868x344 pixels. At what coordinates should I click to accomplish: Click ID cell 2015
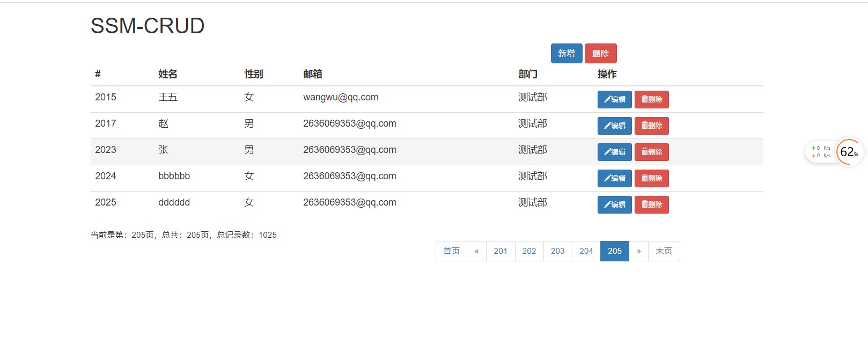point(106,97)
